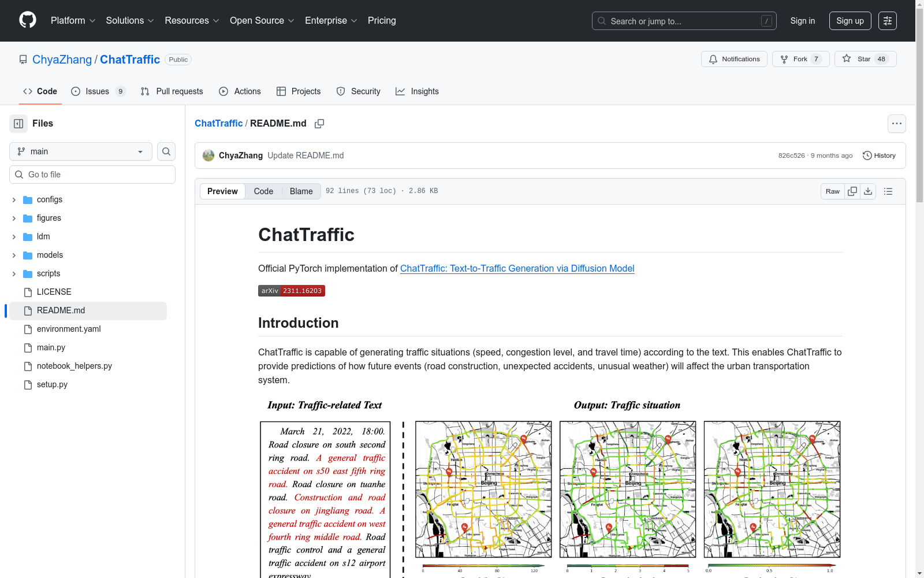This screenshot has width=924, height=578.
Task: Open the Solutions dropdown menu
Action: click(130, 21)
